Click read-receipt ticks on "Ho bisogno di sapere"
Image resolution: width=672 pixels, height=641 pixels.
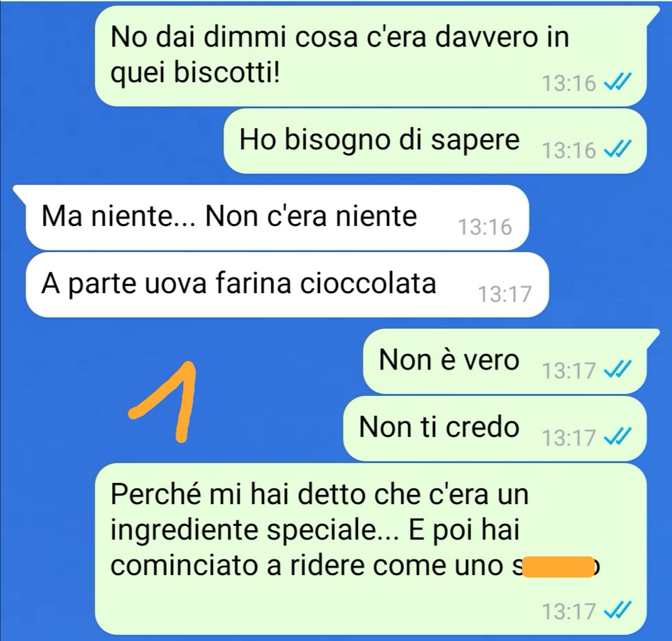point(618,149)
